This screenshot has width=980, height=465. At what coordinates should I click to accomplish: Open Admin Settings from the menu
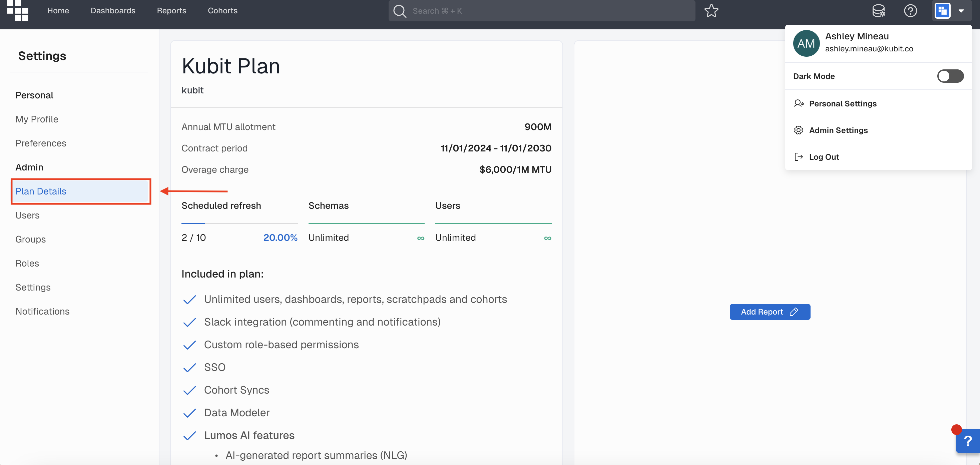coord(838,130)
